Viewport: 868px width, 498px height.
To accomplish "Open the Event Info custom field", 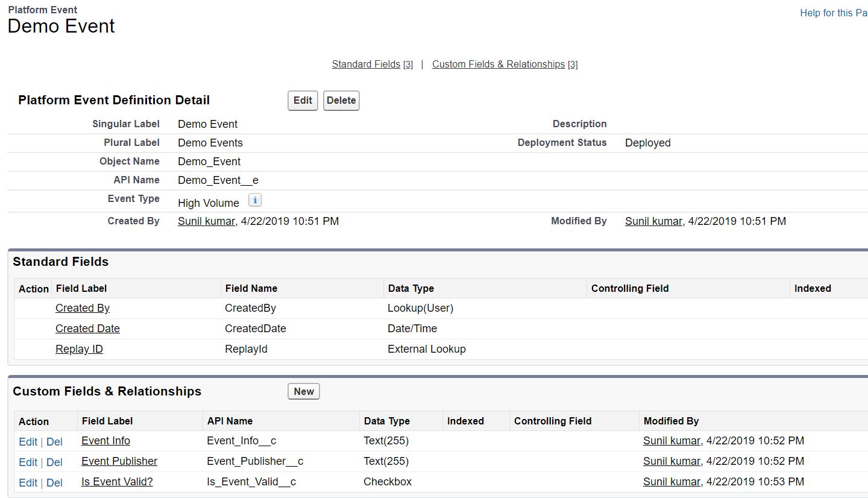I will 105,441.
